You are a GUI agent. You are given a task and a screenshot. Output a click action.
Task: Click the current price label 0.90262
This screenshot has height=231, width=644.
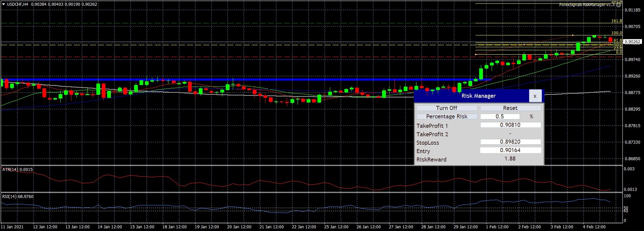(x=633, y=42)
